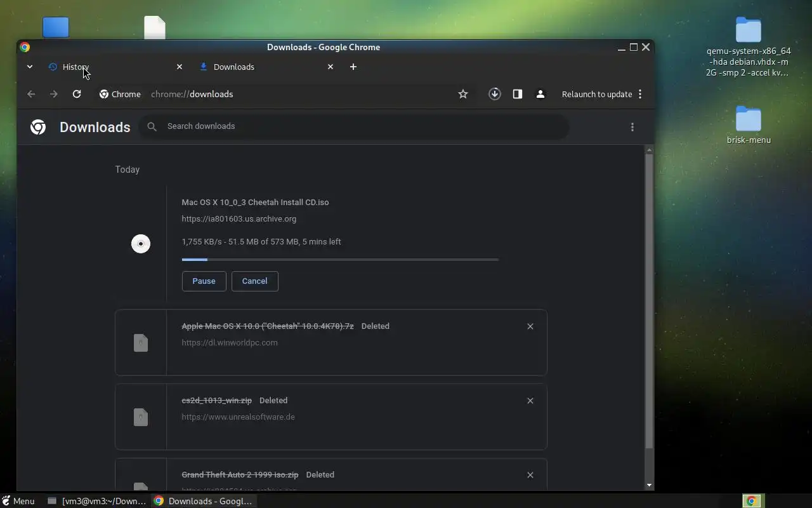The image size is (812, 508).
Task: Click the disc image file icon
Action: pyautogui.click(x=141, y=244)
